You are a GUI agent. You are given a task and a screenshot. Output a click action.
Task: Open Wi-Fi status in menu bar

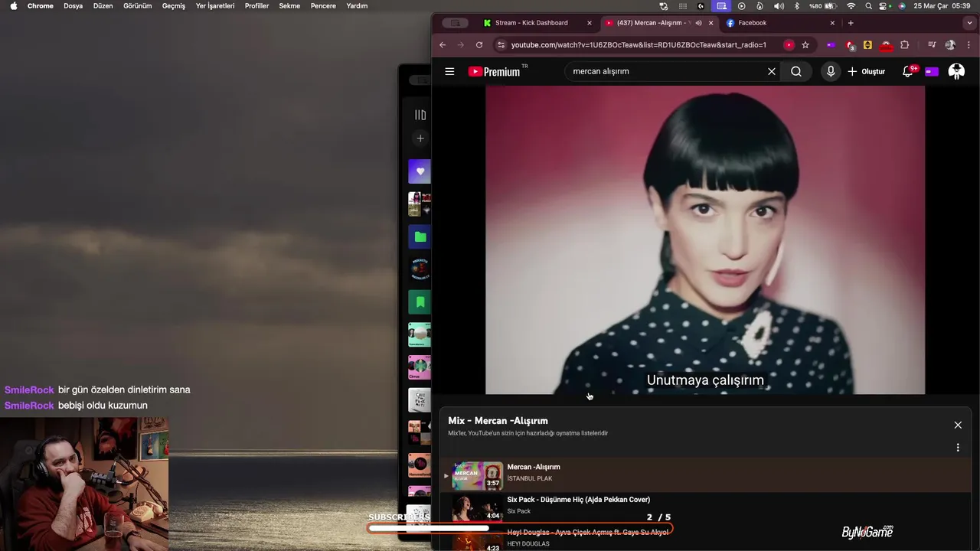click(x=851, y=5)
